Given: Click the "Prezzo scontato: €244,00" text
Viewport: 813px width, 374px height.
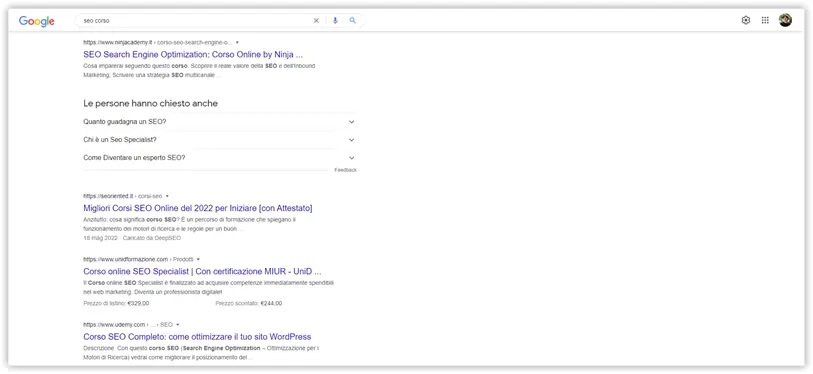Looking at the screenshot, I should click(249, 303).
